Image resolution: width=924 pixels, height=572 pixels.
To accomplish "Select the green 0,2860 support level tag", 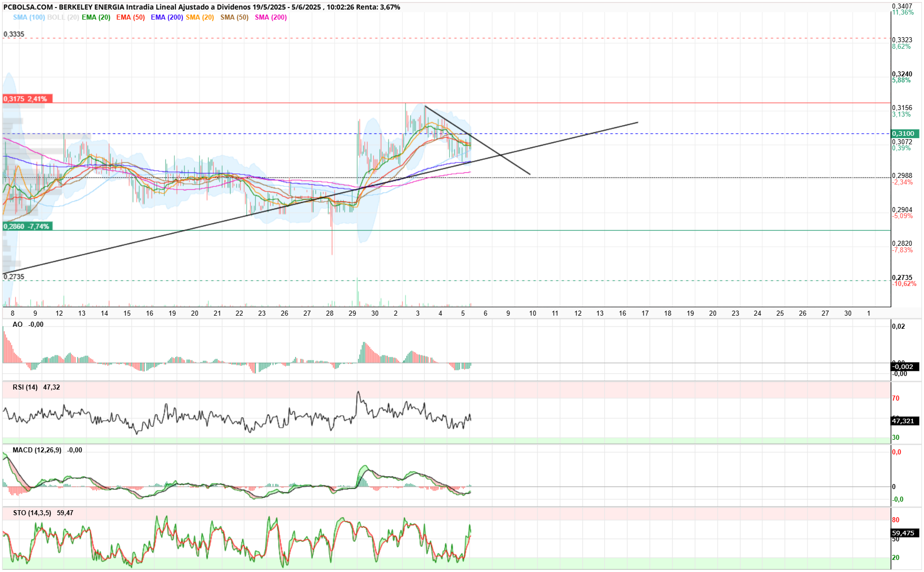I will (x=27, y=226).
